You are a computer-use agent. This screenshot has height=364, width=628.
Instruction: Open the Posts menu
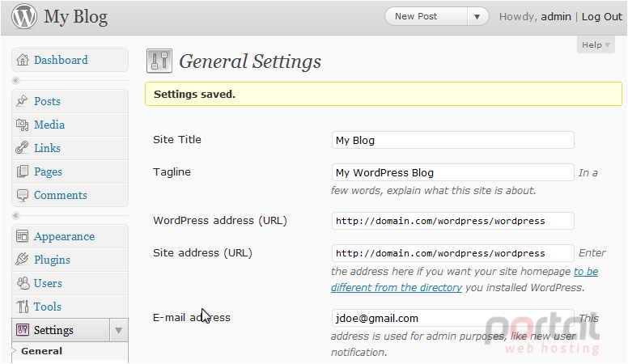(x=47, y=101)
